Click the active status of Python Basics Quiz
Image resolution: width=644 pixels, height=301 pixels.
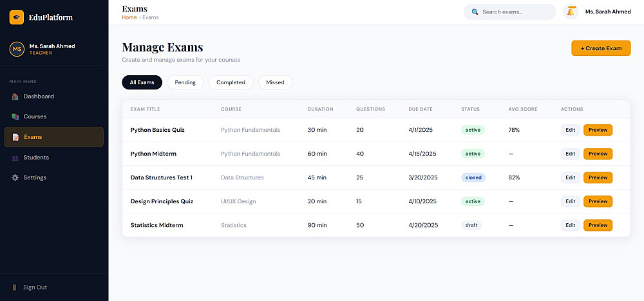pyautogui.click(x=473, y=130)
